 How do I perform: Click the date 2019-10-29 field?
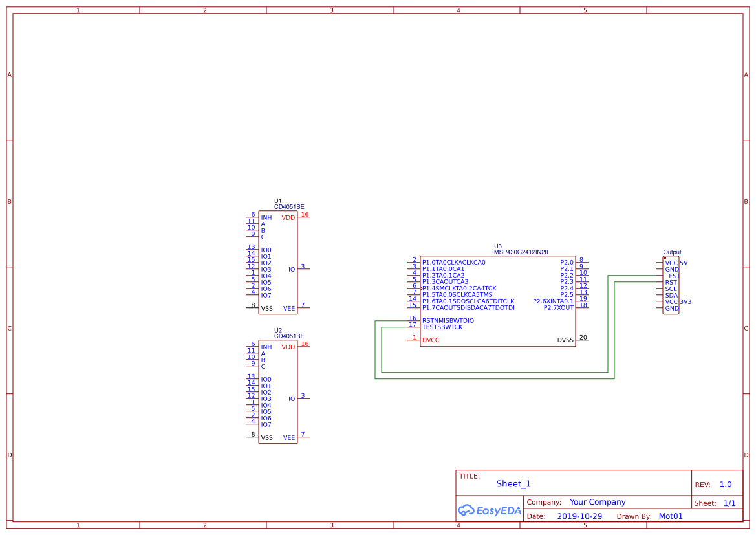580,516
